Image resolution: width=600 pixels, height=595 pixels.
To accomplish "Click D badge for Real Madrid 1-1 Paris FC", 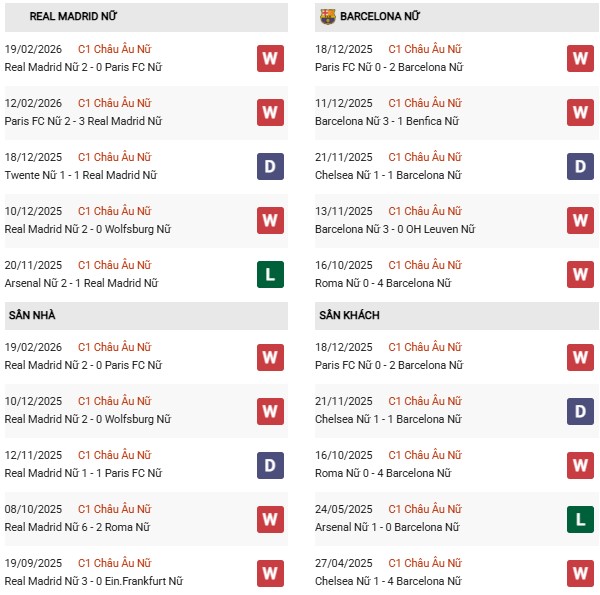I will [270, 464].
